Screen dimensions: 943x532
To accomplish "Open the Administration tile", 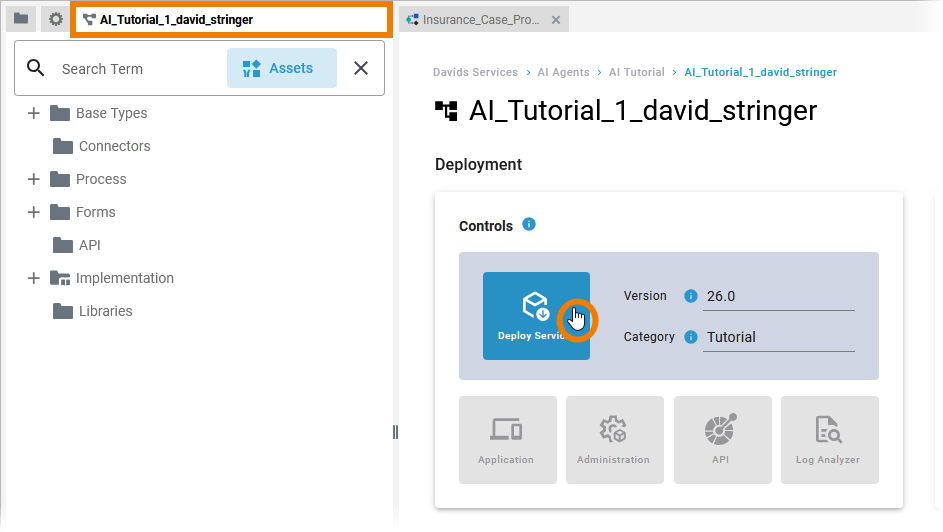I will click(614, 440).
